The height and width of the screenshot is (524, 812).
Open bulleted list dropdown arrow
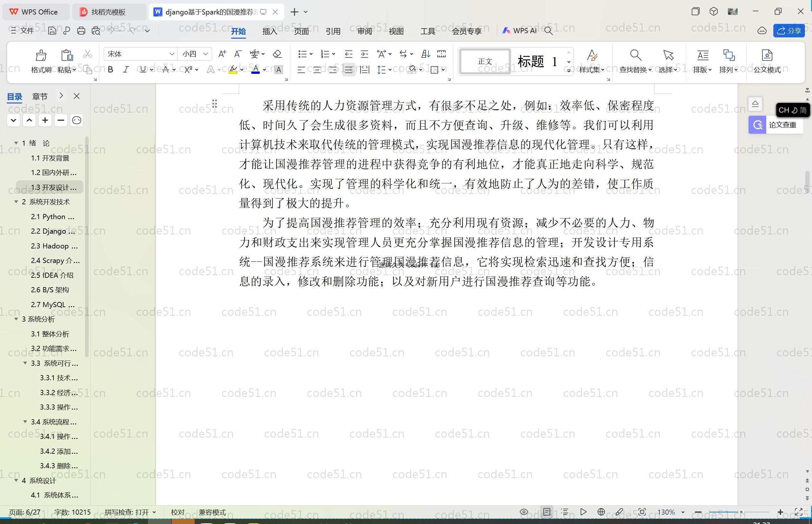[311, 54]
